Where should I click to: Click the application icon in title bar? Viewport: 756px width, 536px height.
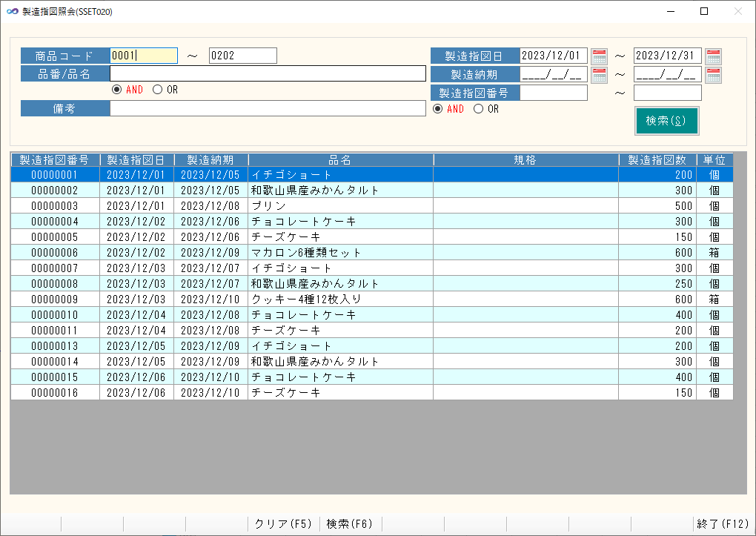(12, 12)
